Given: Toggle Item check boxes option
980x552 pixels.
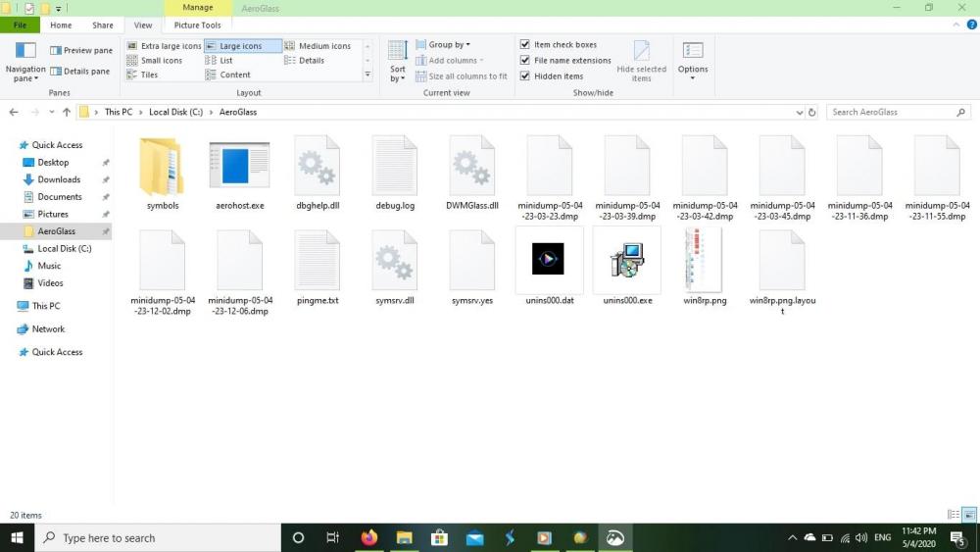Looking at the screenshot, I should [525, 45].
